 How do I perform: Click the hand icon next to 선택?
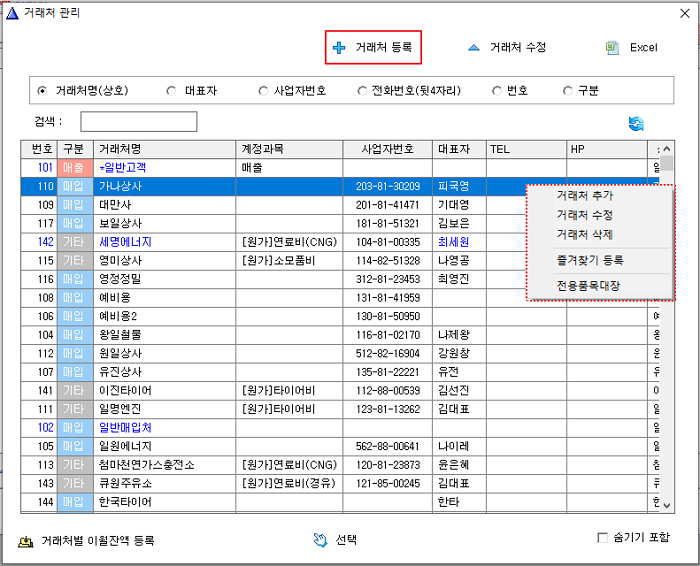pyautogui.click(x=320, y=540)
